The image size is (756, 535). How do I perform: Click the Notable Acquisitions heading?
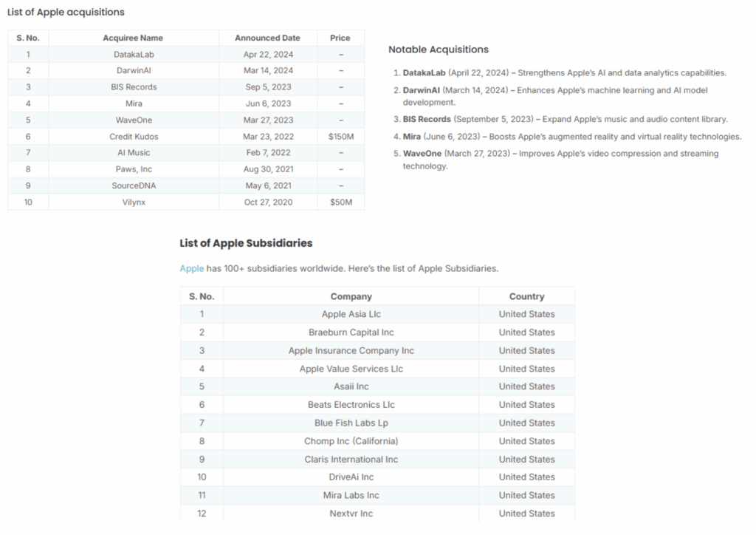439,50
